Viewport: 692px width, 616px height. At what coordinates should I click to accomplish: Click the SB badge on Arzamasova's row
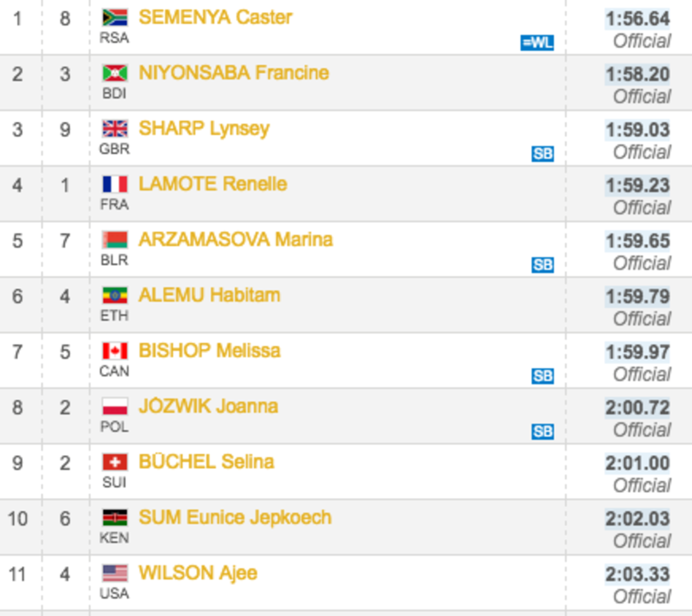point(543,265)
